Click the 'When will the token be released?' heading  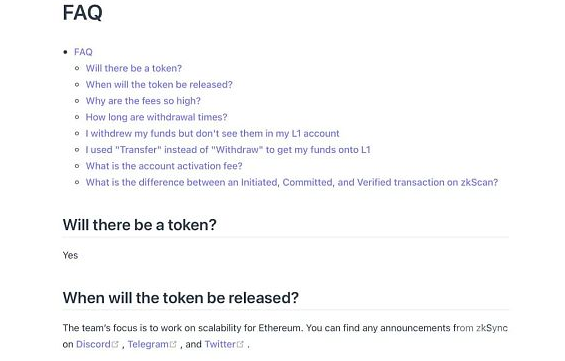[x=181, y=298]
